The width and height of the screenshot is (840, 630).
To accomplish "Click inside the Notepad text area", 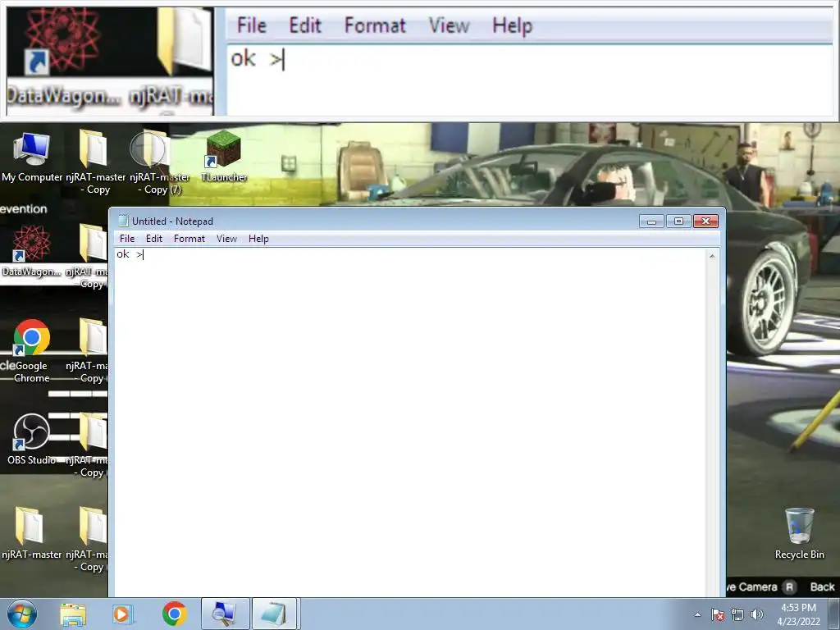I will (x=411, y=423).
